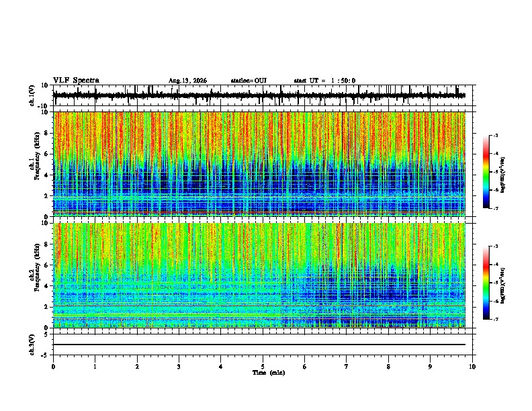Click time axis tick label '3'
The width and height of the screenshot is (532, 411).
(179, 367)
